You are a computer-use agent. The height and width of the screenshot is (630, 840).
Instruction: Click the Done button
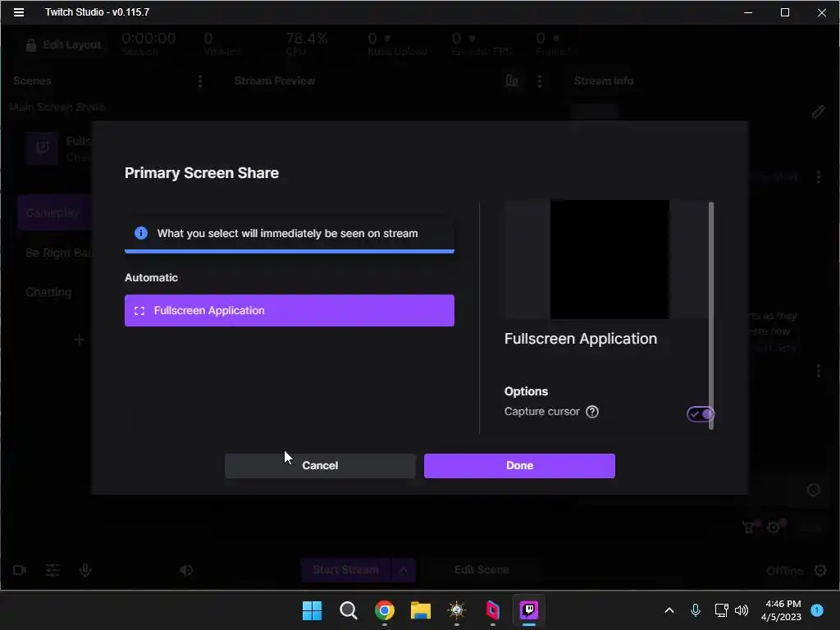tap(519, 466)
